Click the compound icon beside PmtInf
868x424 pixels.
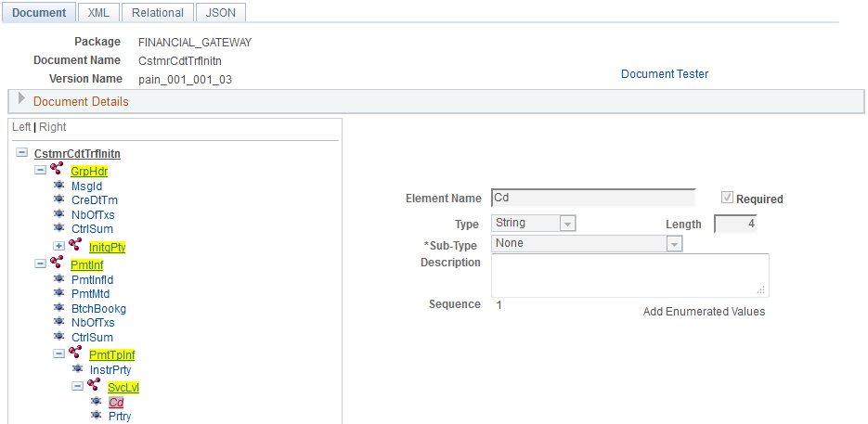(57, 262)
